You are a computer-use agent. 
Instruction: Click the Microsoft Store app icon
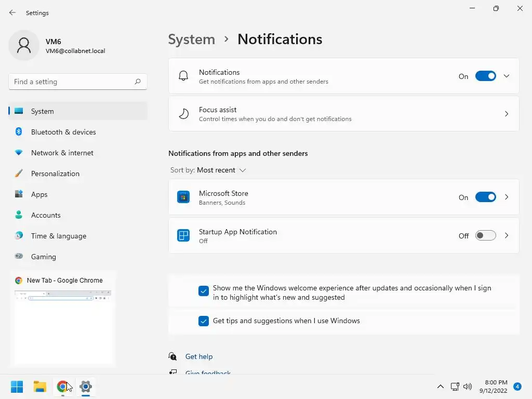[183, 197]
